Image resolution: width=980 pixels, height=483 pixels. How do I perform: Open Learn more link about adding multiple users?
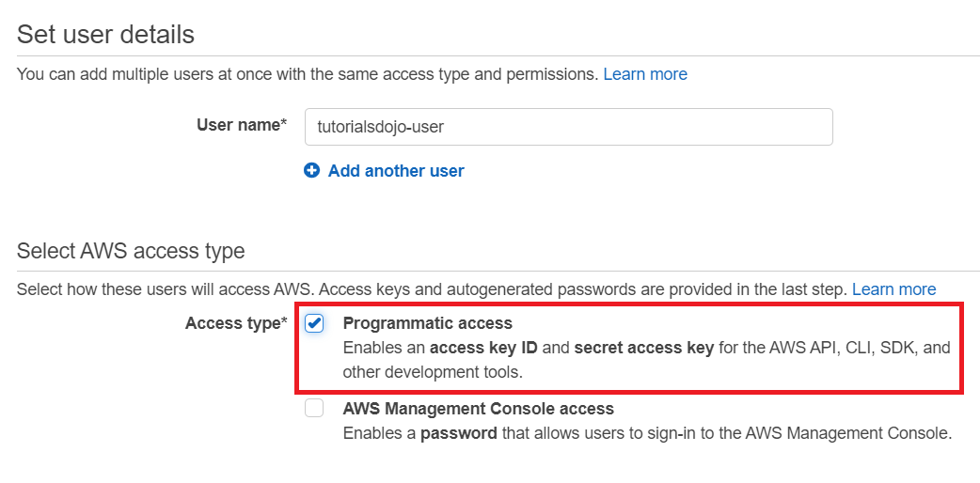point(645,74)
